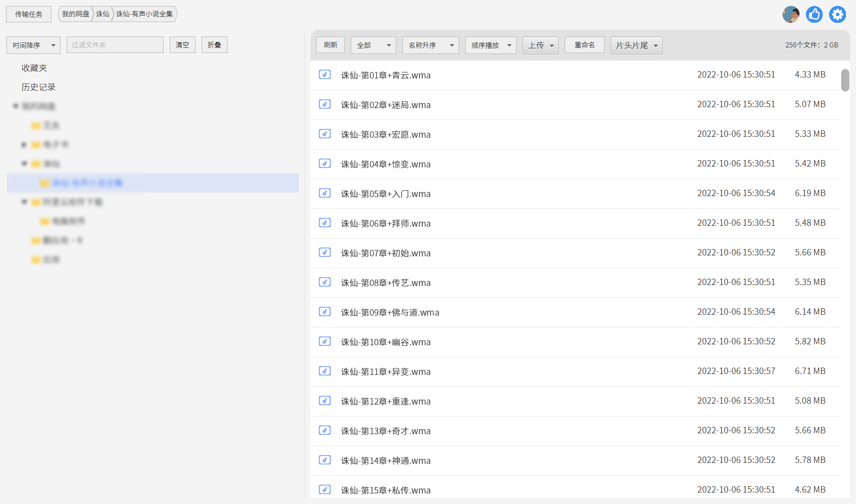The height and width of the screenshot is (504, 856).
Task: Open the 时间降序 sort dropdown
Action: click(33, 45)
